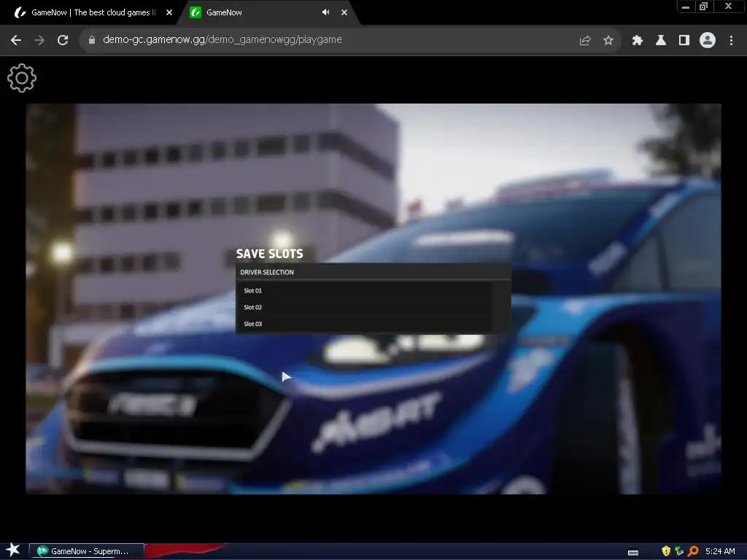Select save Slot 02

[364, 307]
